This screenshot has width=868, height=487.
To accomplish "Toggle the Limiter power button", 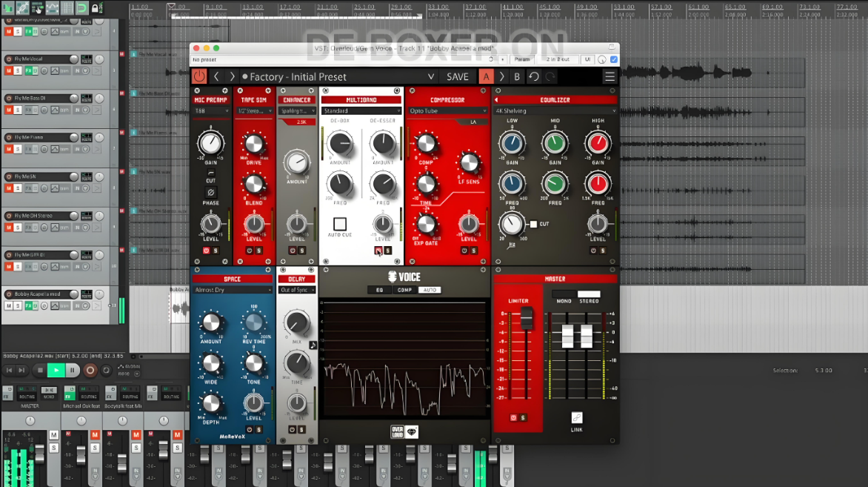I will [x=513, y=418].
